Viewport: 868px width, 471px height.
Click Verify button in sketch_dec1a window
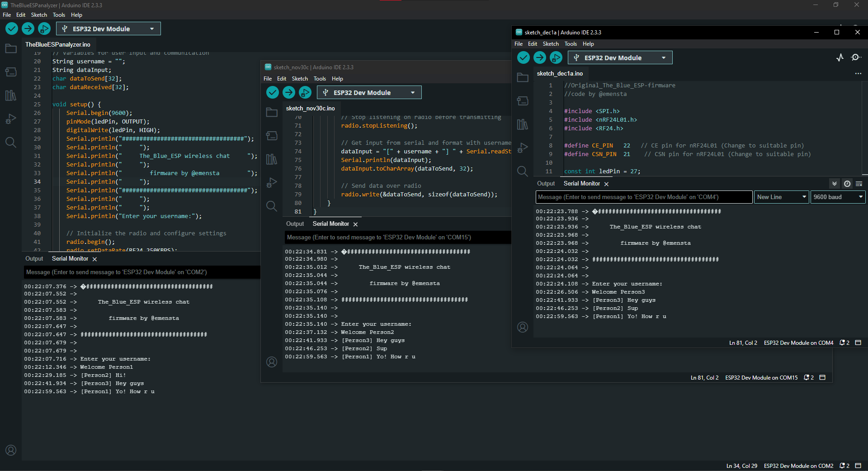coord(523,57)
